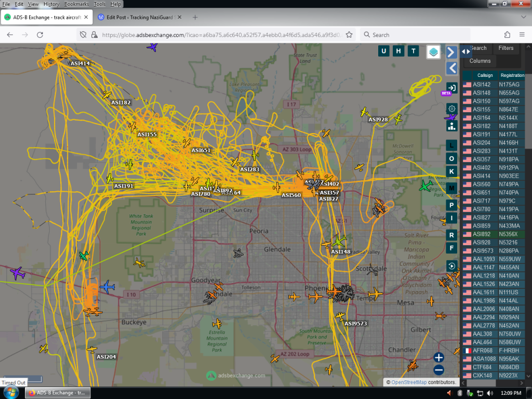
Task: Click the browser Search field
Action: [x=415, y=35]
